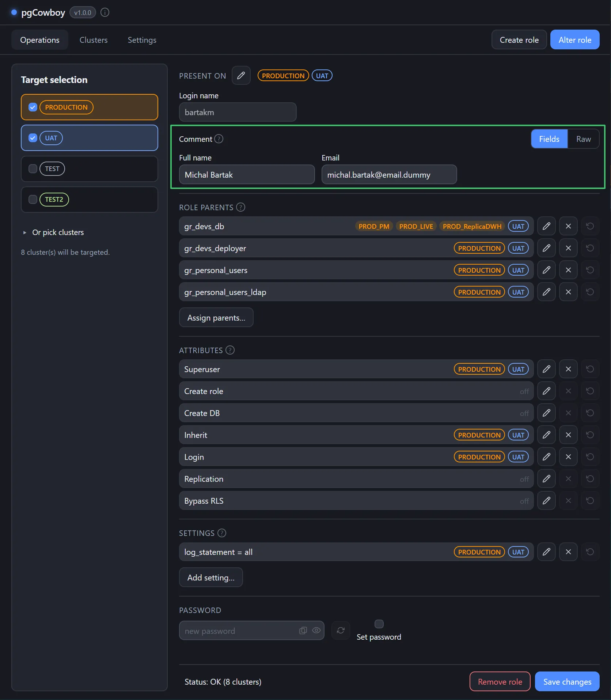Revert the log_statement setting row
Image resolution: width=611 pixels, height=700 pixels.
click(590, 552)
